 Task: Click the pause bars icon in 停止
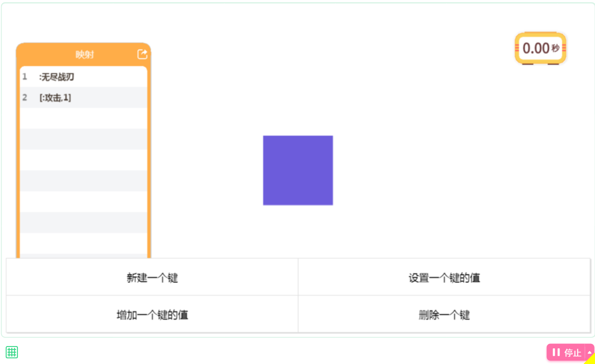point(556,352)
